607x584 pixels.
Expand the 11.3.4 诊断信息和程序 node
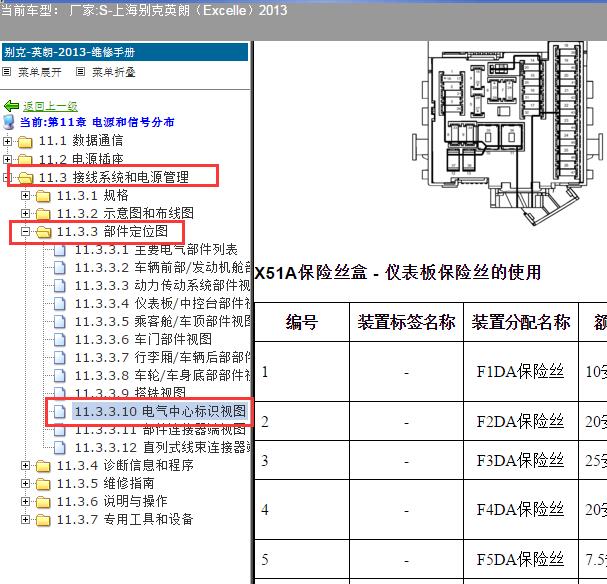[x=25, y=465]
